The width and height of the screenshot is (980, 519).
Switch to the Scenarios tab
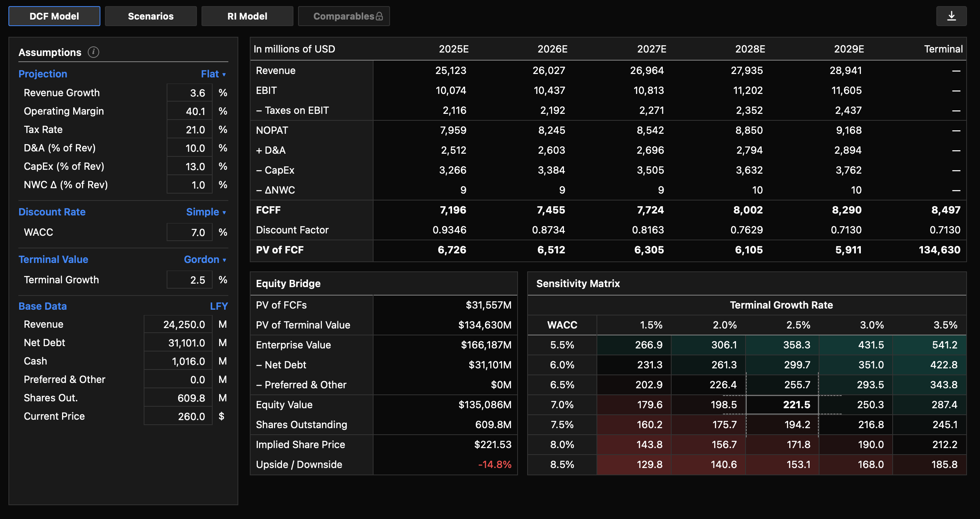click(151, 16)
